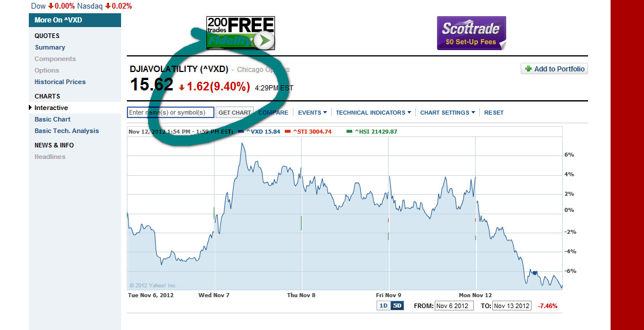Open the Basic Chart page
The height and width of the screenshot is (330, 644).
click(x=52, y=119)
